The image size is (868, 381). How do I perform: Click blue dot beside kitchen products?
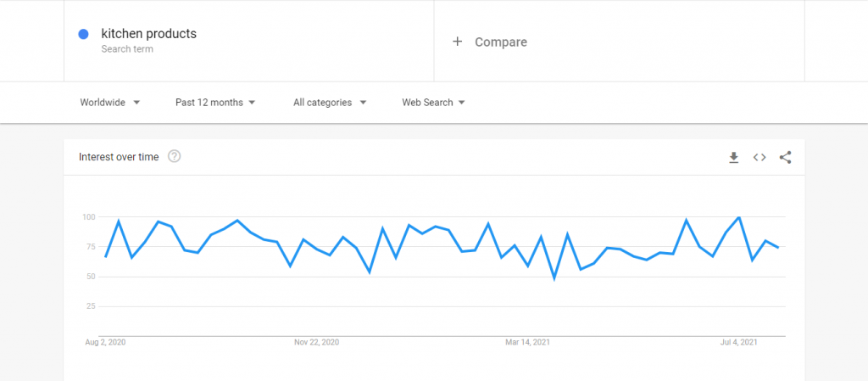coord(84,34)
